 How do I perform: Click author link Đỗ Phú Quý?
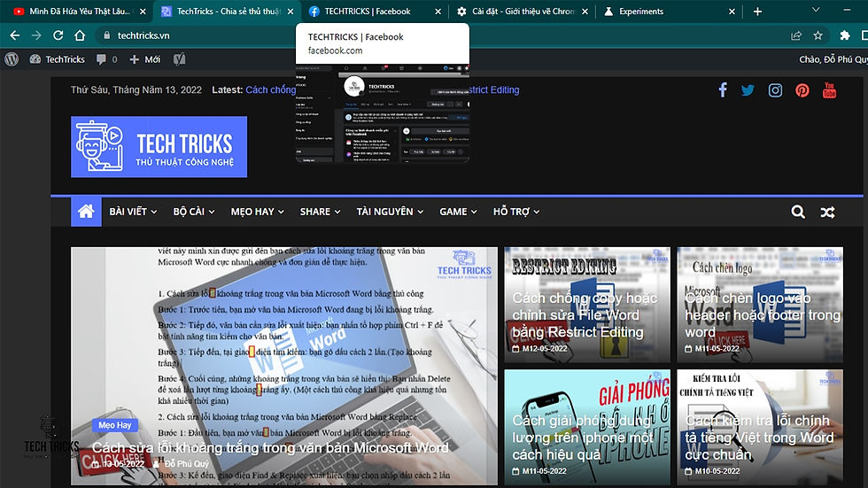coord(187,464)
